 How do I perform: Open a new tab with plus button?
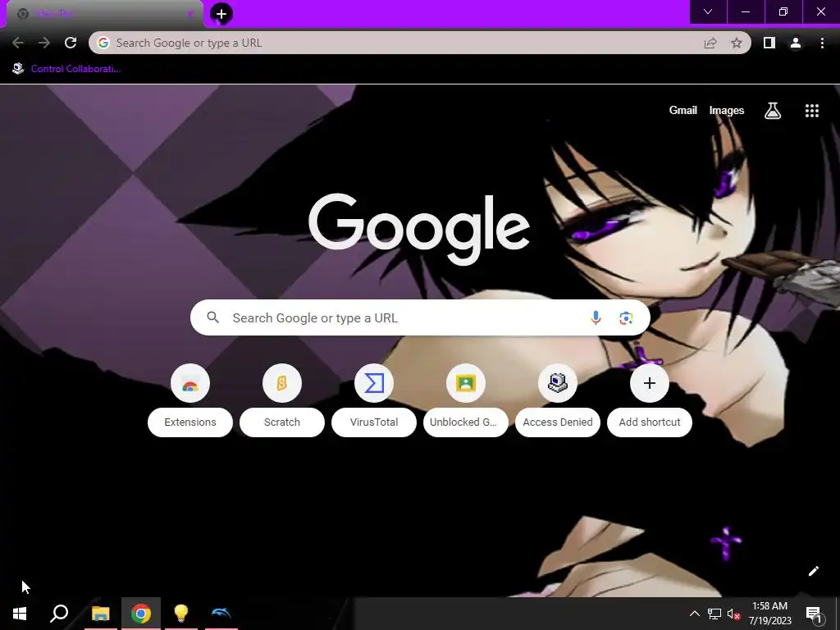point(221,14)
